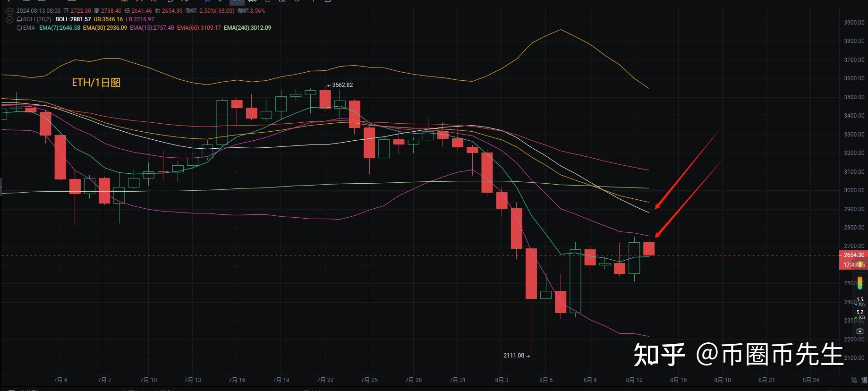The width and height of the screenshot is (868, 391).
Task: Expand the left side panel handle
Action: [1, 187]
